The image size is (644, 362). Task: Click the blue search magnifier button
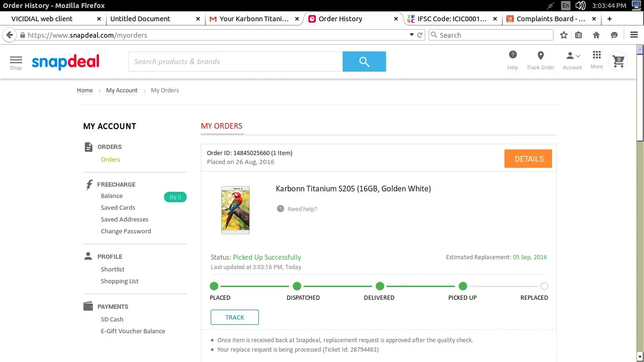[x=364, y=62]
